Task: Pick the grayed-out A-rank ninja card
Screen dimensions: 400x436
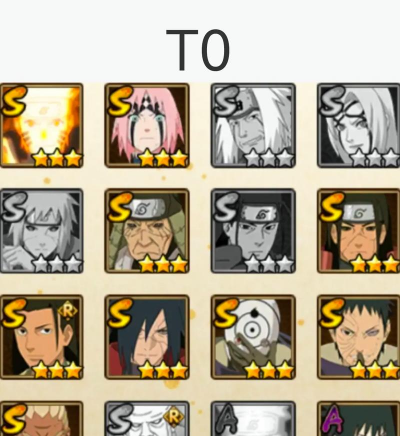Action: 253,419
